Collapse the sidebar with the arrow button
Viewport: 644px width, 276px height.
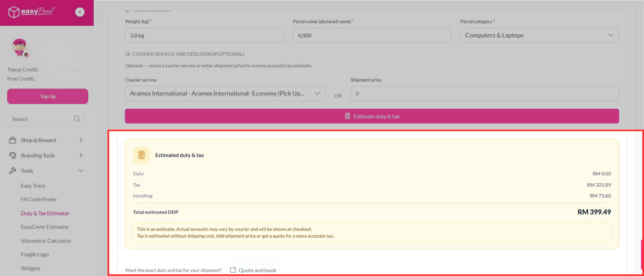tap(80, 12)
